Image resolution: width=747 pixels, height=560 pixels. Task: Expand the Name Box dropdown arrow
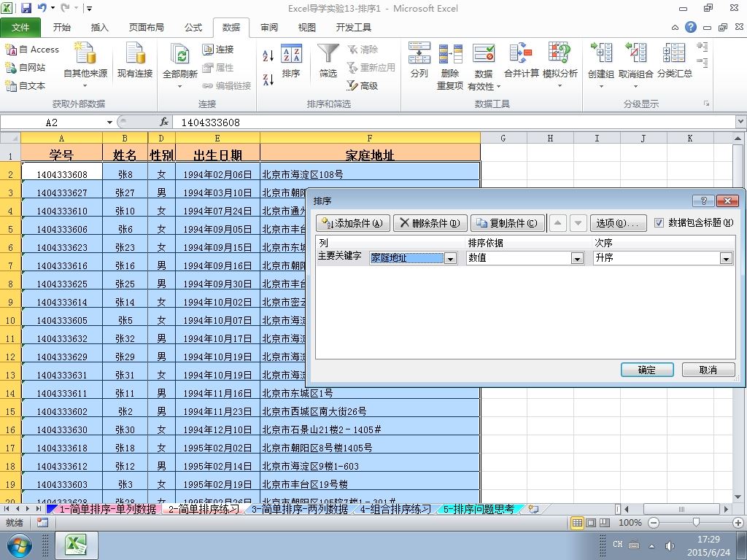[109, 122]
